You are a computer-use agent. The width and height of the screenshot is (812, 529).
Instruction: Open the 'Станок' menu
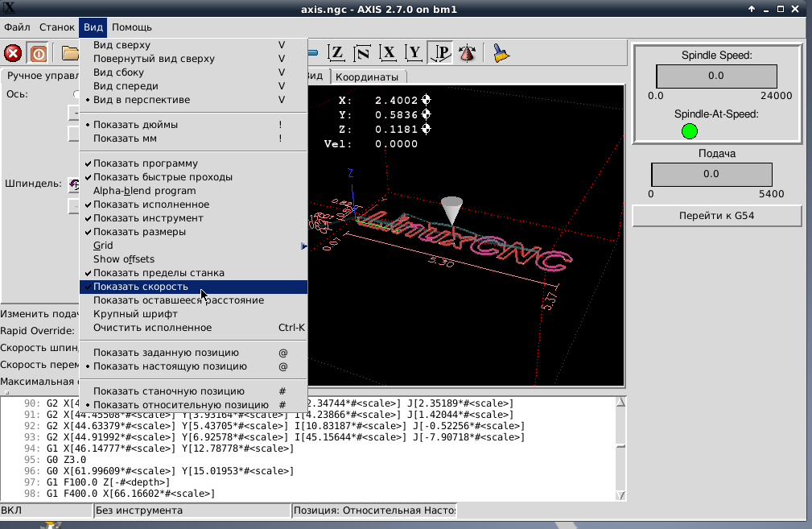pyautogui.click(x=56, y=27)
